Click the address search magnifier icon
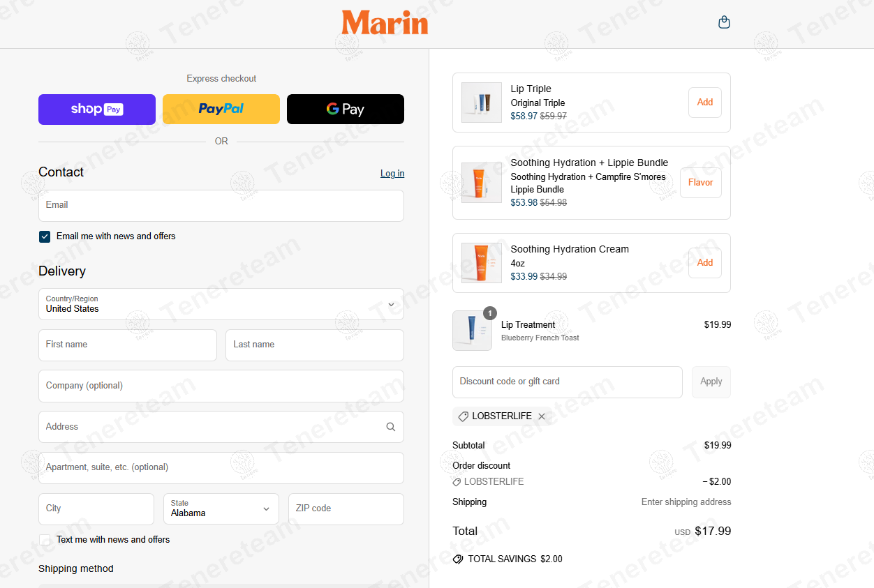This screenshot has height=588, width=874. pyautogui.click(x=391, y=427)
